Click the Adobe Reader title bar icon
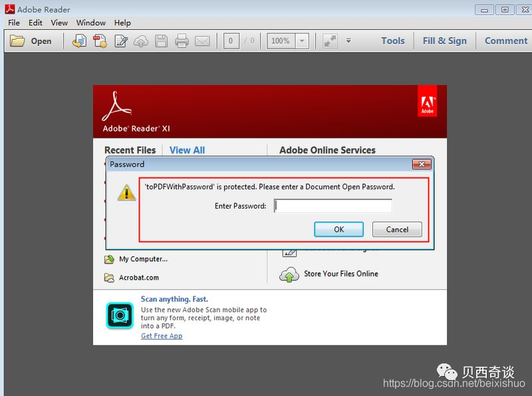The width and height of the screenshot is (532, 396). click(9, 9)
